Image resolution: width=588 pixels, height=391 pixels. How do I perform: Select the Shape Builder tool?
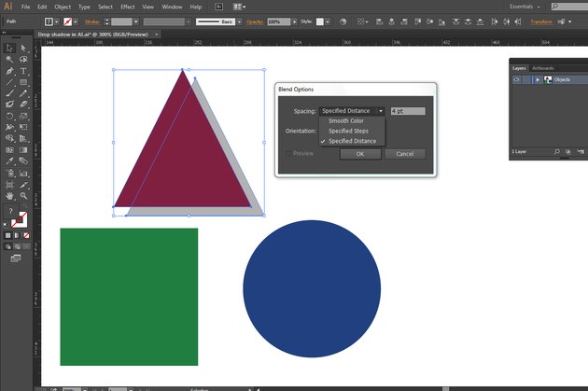[9, 138]
